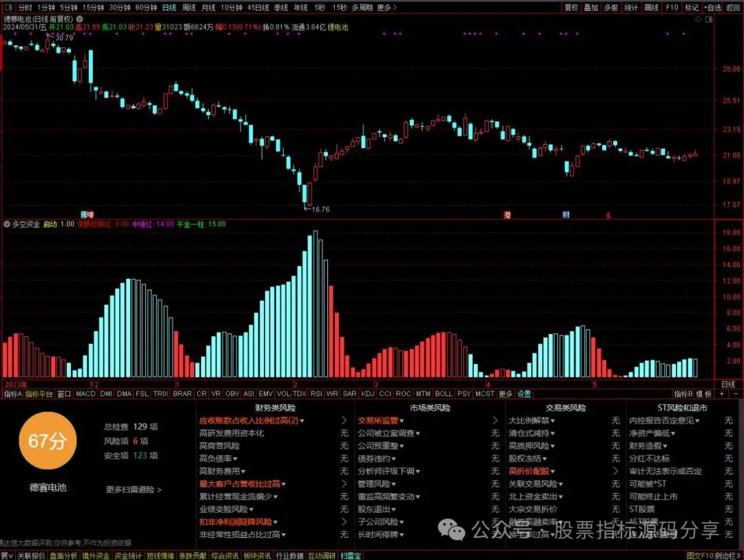Screen dimensions: 744x560
Task: Click the 港 marker on the price chart
Action: [507, 215]
